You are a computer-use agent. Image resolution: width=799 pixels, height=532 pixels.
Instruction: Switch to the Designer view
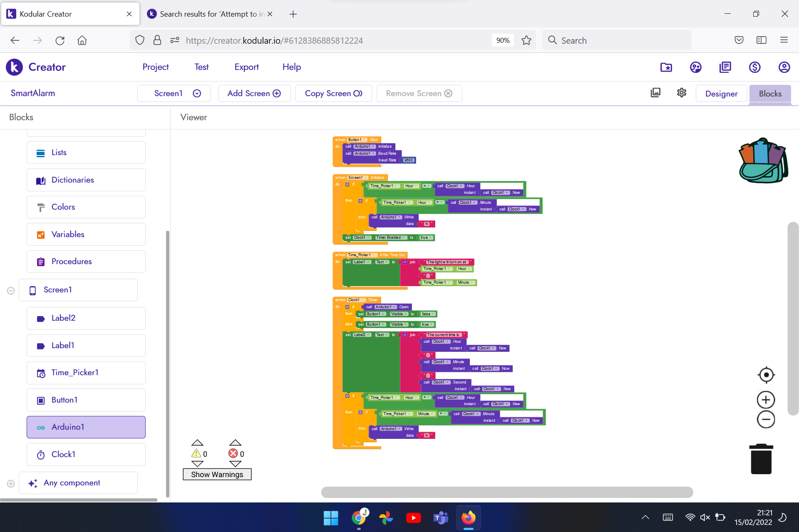coord(721,94)
